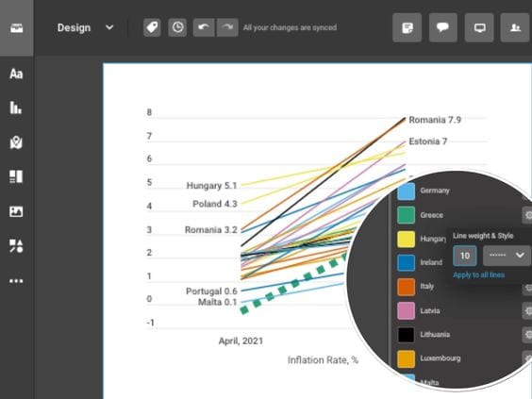Click the Portugal 0.6 chart label

click(x=211, y=291)
